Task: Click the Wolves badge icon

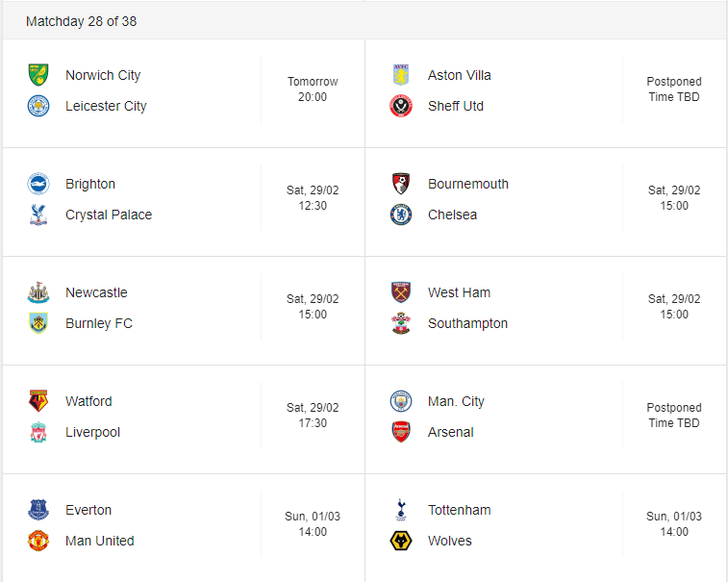Action: 401,541
